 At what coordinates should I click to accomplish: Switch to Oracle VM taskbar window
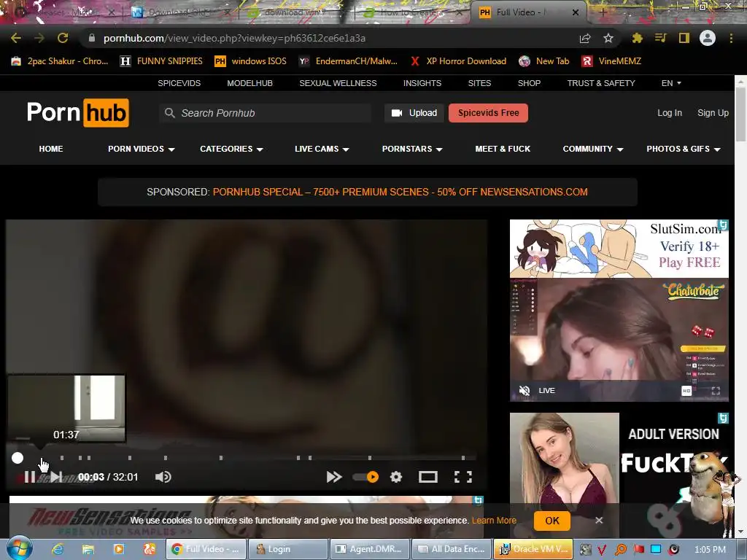pyautogui.click(x=533, y=549)
